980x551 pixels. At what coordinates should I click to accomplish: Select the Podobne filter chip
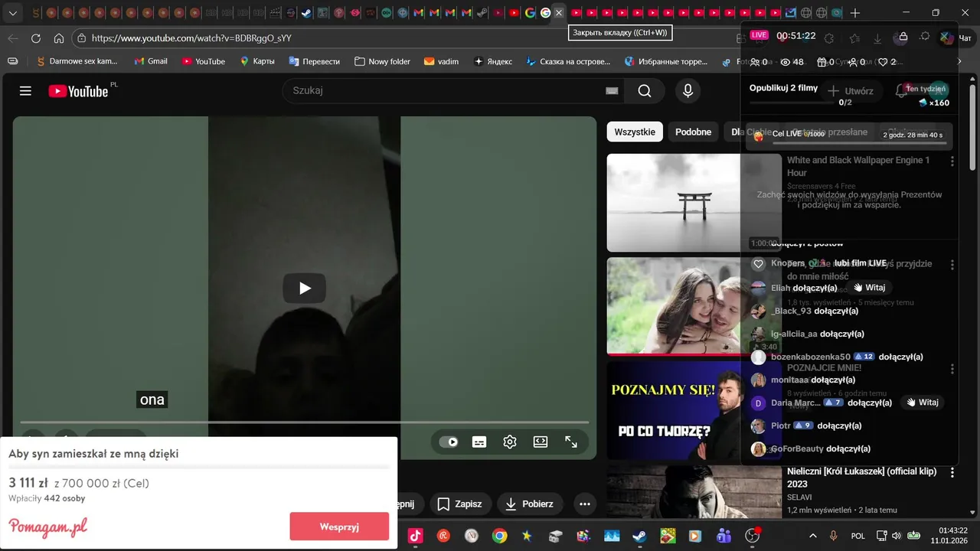pyautogui.click(x=694, y=132)
